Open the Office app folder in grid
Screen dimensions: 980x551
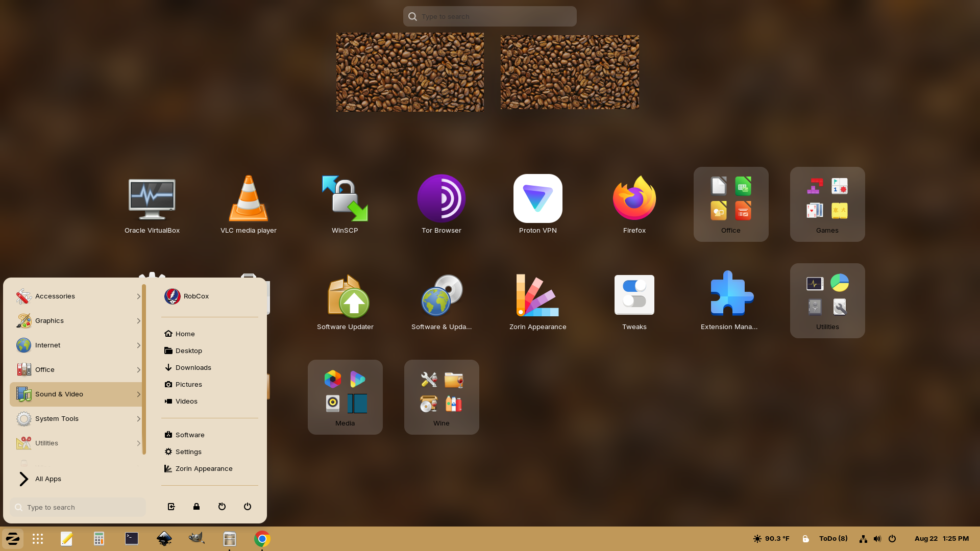[730, 204]
